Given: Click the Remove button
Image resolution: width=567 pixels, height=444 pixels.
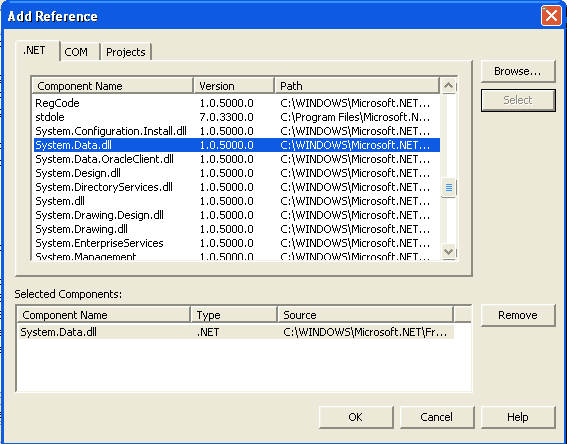Looking at the screenshot, I should 518,315.
